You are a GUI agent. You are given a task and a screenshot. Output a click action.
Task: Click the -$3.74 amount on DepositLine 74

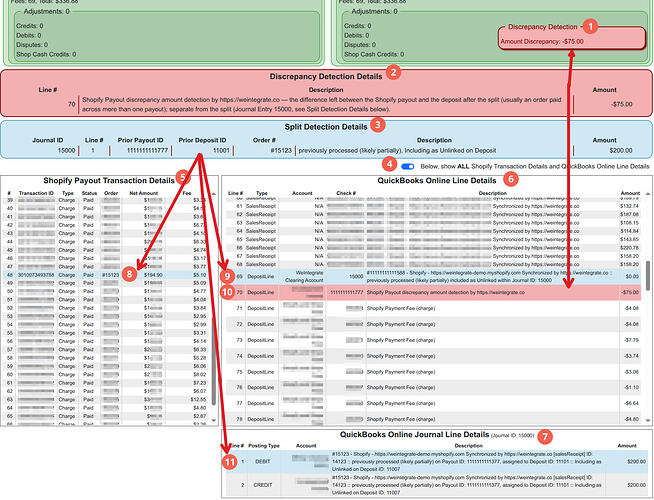click(631, 356)
